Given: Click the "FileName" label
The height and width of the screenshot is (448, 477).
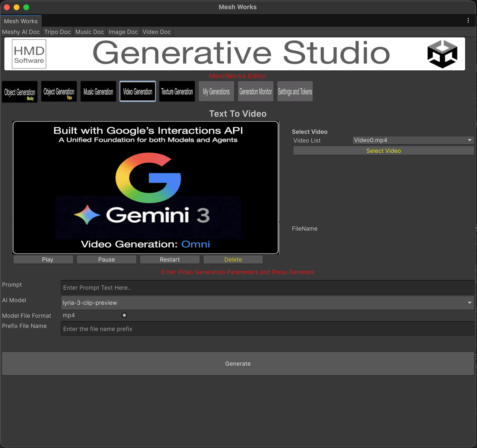Looking at the screenshot, I should pos(305,229).
